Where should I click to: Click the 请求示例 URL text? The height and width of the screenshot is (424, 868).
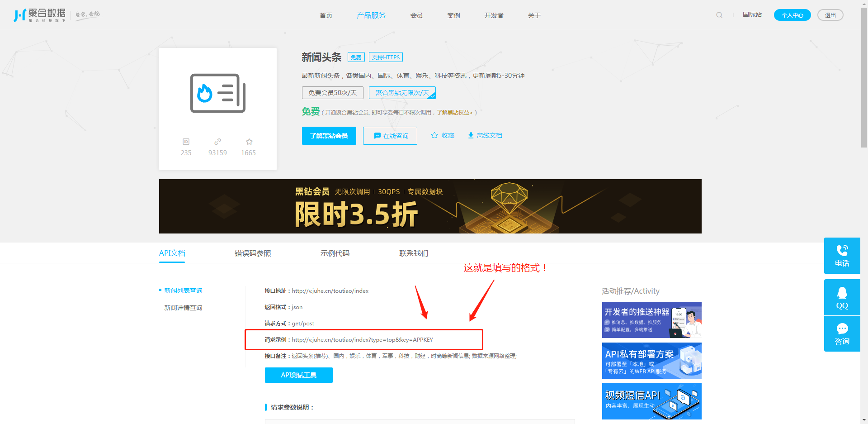click(x=363, y=340)
